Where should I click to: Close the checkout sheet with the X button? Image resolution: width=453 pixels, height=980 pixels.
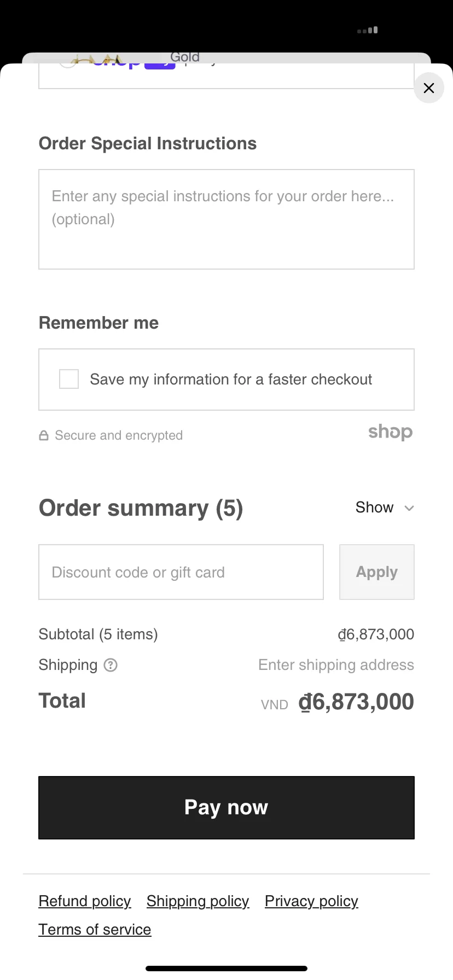429,88
